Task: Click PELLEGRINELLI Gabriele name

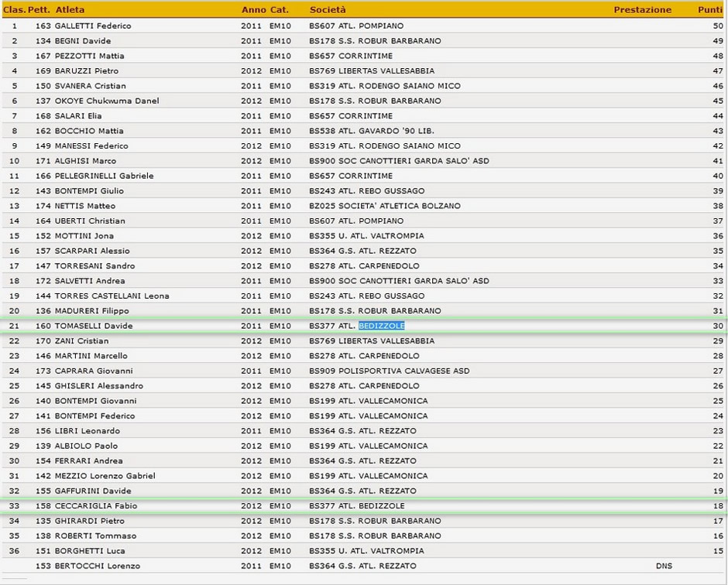Action: click(x=104, y=176)
